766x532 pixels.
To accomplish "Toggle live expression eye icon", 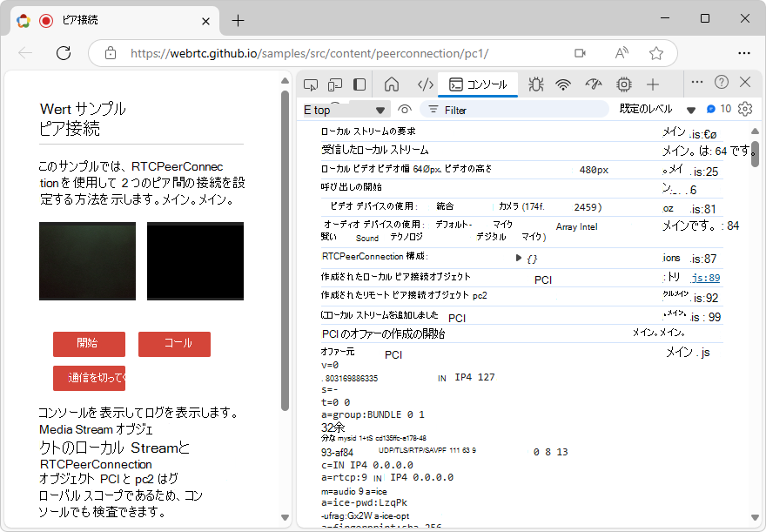I will point(405,110).
